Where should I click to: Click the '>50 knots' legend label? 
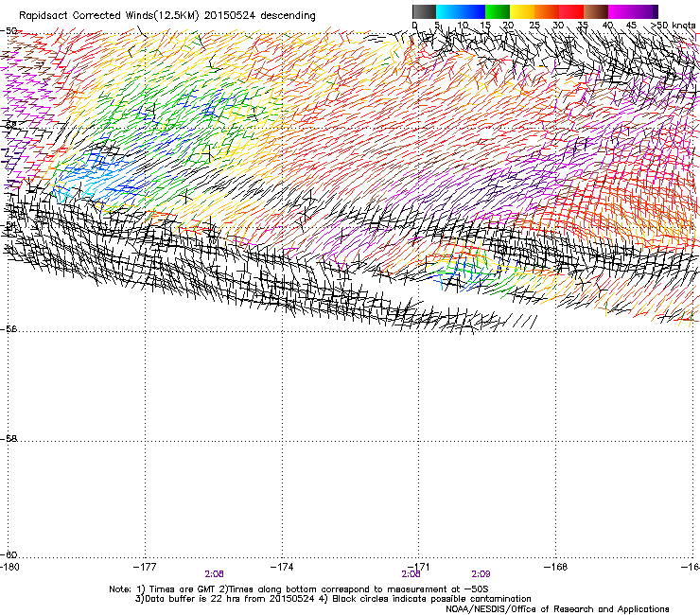[x=674, y=25]
